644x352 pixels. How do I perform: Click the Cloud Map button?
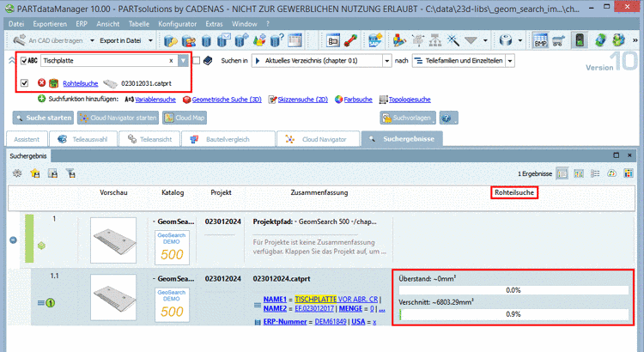click(185, 118)
